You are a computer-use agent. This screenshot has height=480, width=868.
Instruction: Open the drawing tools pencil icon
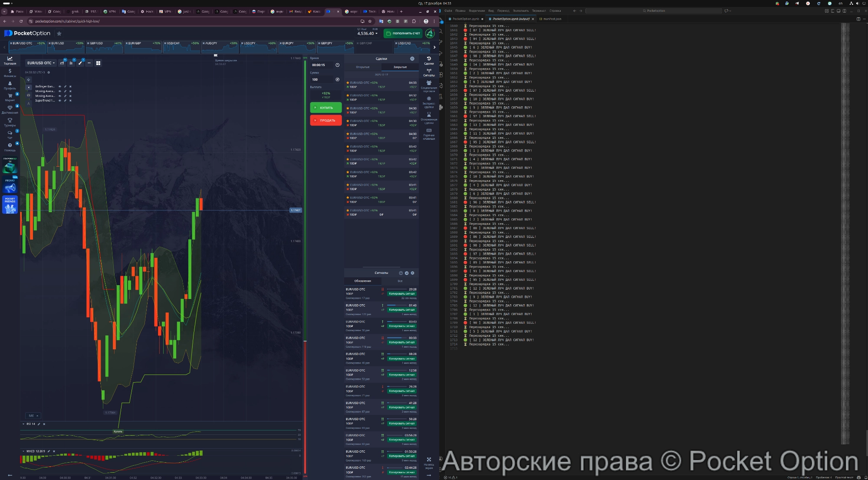click(80, 63)
